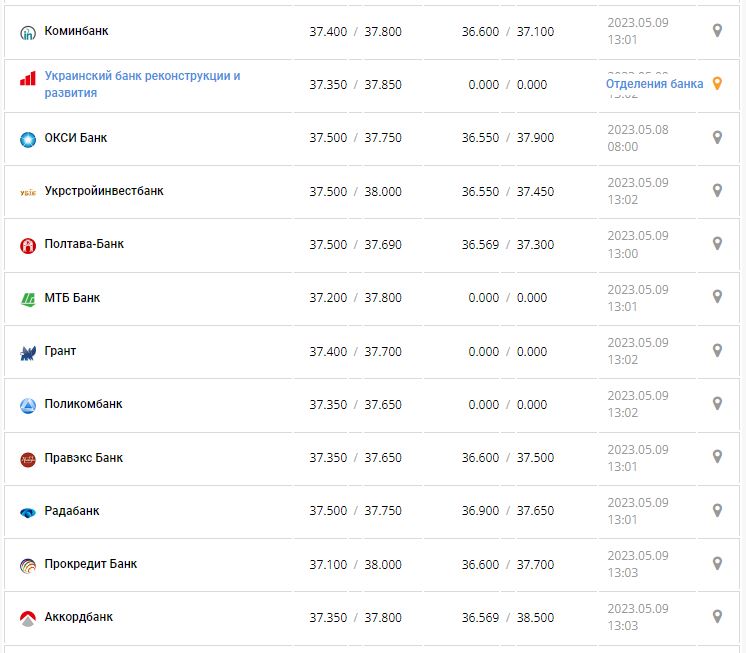Click the Аккордбанк logo icon
The height and width of the screenshot is (653, 746).
click(28, 618)
